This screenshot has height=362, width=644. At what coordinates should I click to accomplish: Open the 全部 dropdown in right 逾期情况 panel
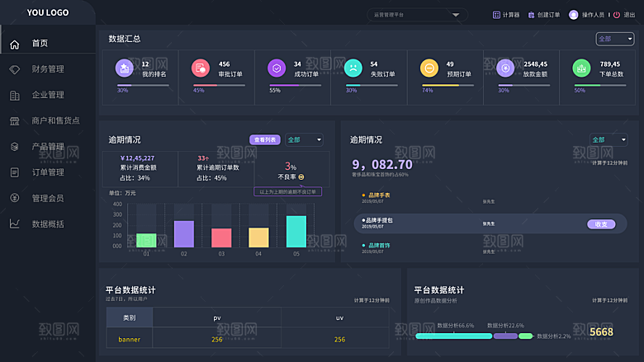coord(608,140)
